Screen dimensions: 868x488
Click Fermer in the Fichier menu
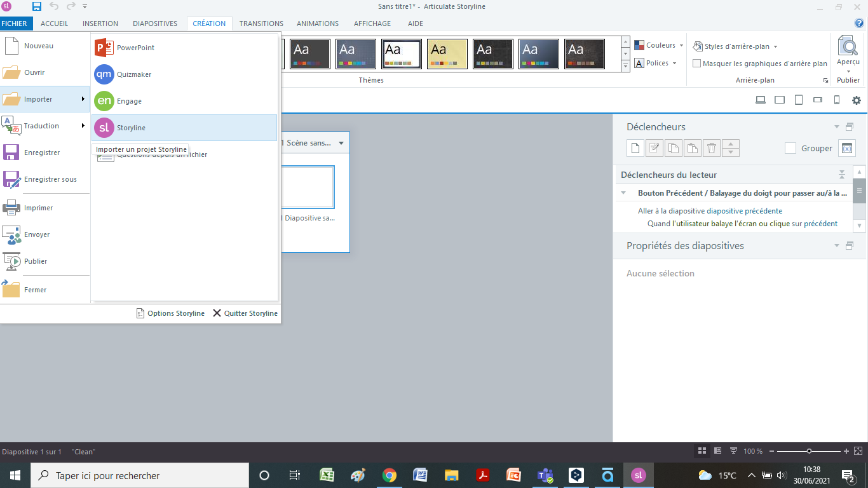pos(44,290)
